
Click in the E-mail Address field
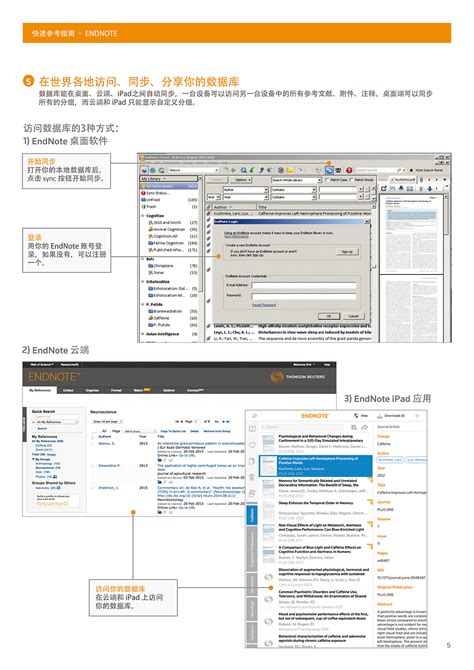(x=303, y=285)
